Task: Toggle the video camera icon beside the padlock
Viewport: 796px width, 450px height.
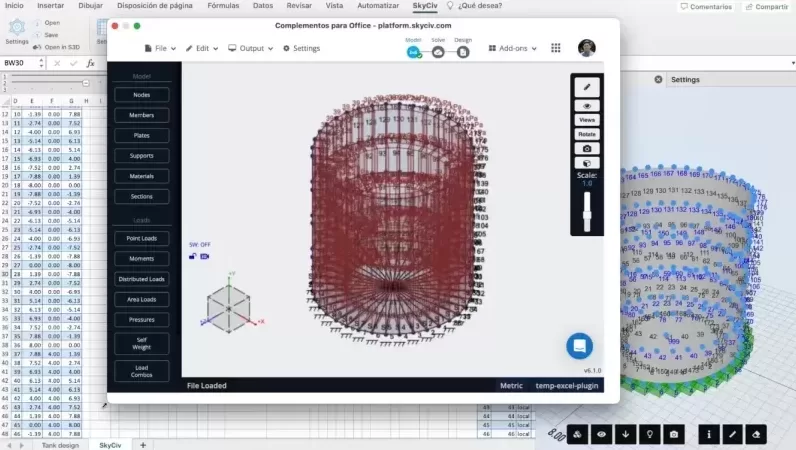Action: [205, 256]
